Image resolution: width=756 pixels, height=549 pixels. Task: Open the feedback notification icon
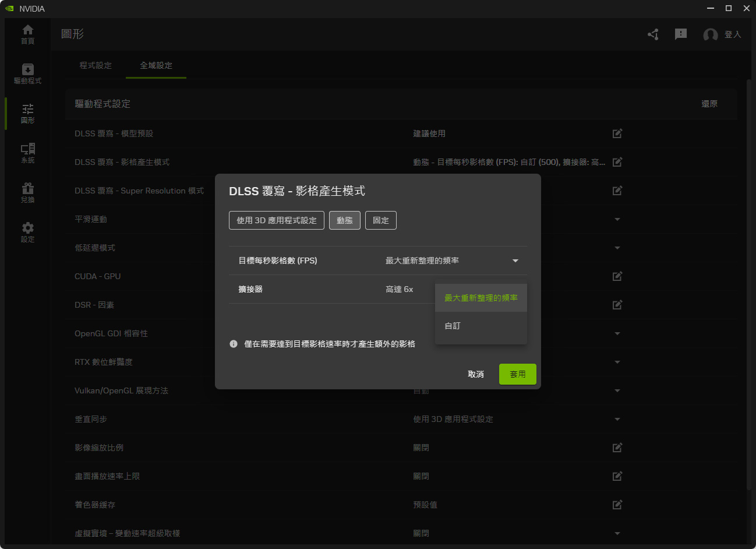tap(680, 34)
